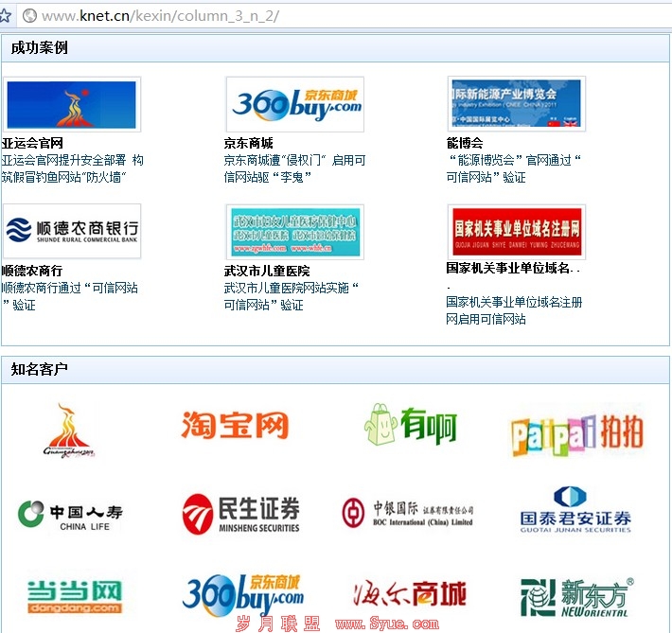Viewport: 672px width, 633px height.
Task: Click the Wuhan Children's Hospital banner thumbnail
Action: (x=295, y=231)
